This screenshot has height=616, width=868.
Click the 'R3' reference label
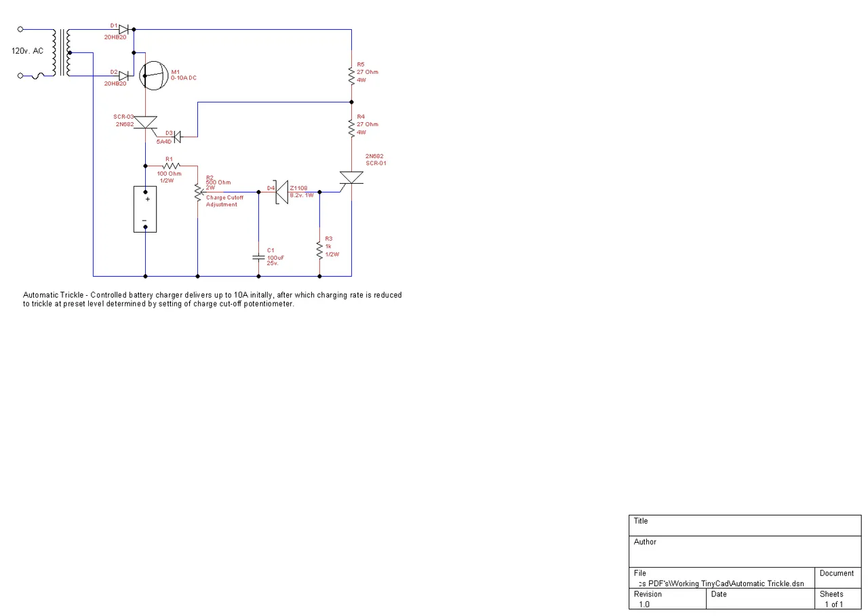[x=329, y=239]
